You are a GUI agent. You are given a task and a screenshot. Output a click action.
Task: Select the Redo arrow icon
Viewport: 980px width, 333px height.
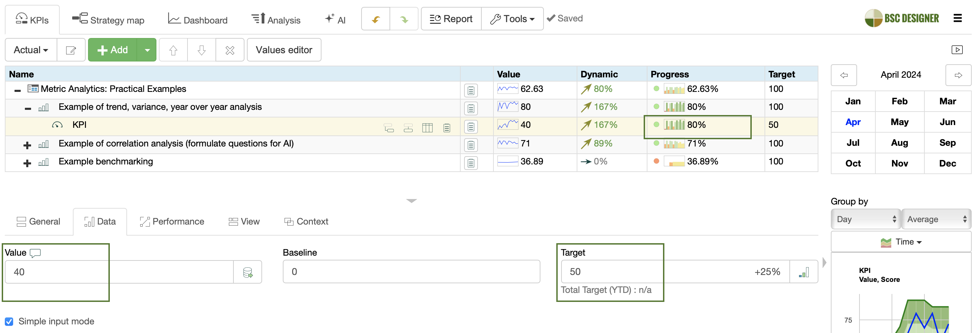[x=403, y=18]
